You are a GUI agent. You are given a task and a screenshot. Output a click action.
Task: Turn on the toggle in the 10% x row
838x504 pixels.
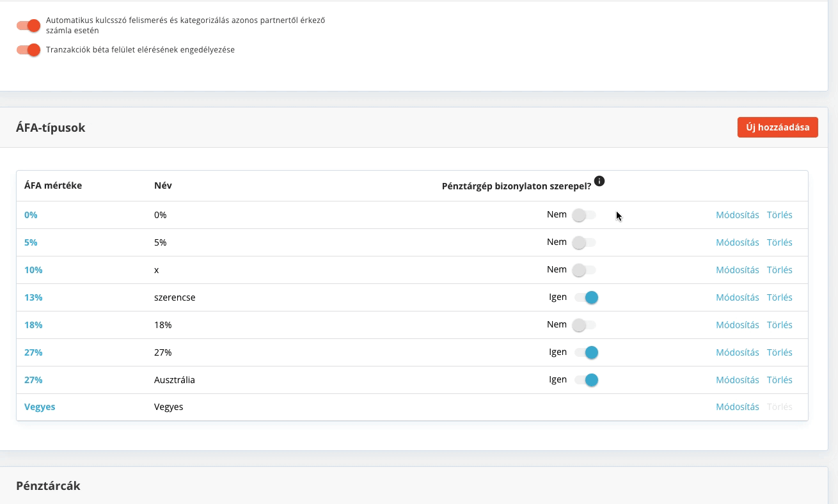pyautogui.click(x=584, y=270)
